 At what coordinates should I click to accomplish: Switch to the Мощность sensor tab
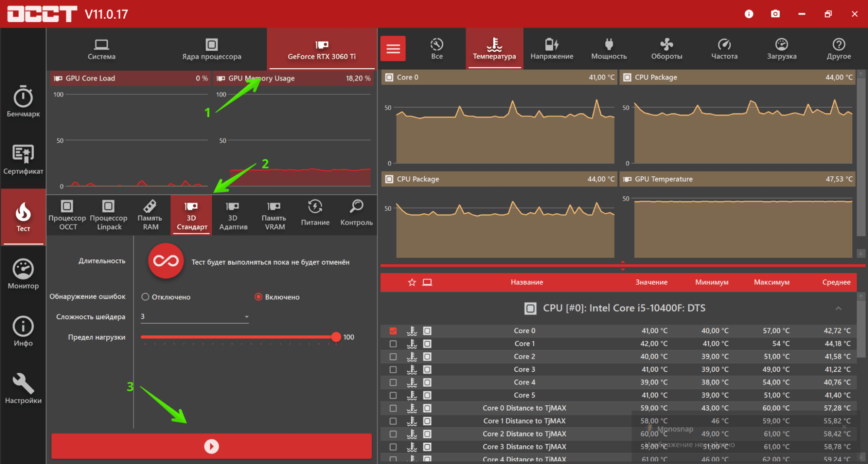click(x=609, y=49)
